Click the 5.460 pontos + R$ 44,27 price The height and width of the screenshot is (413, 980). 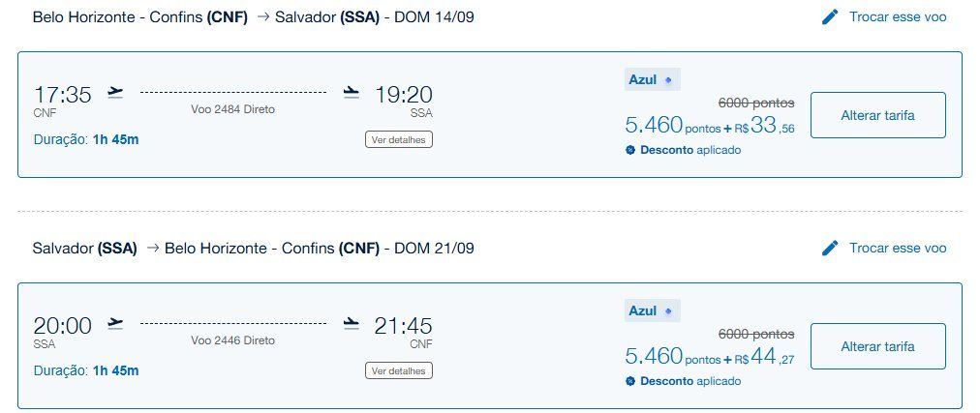tap(709, 357)
